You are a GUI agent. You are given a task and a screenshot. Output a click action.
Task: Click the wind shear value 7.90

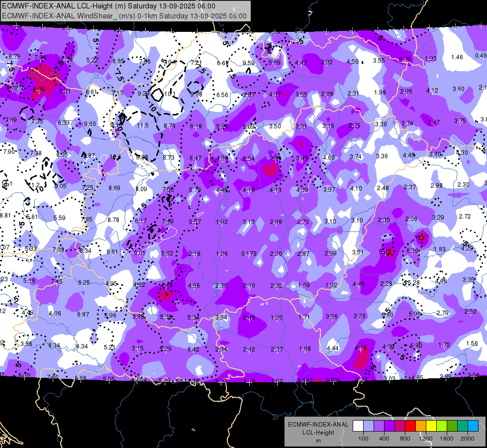tap(8, 152)
